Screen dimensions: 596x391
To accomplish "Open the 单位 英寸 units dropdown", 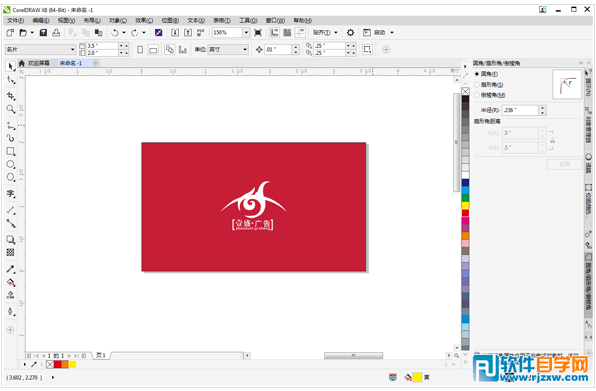I will (245, 49).
